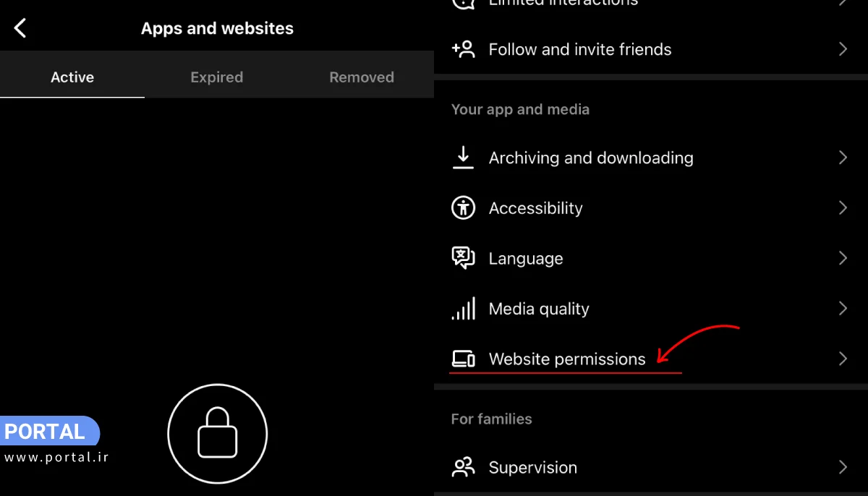Click the Language speech bubble icon
This screenshot has height=496, width=868.
(463, 258)
